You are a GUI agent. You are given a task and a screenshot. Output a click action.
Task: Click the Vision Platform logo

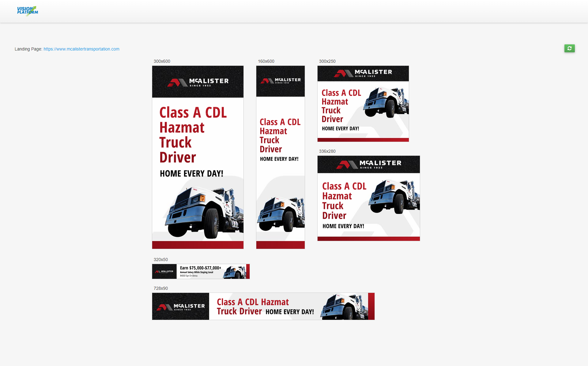27,11
